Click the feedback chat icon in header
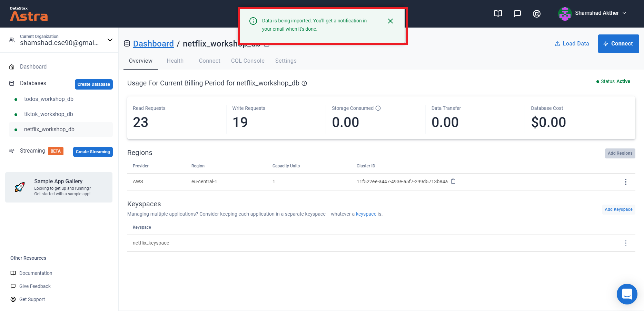Screen dimensions: 644x311 coord(517,14)
